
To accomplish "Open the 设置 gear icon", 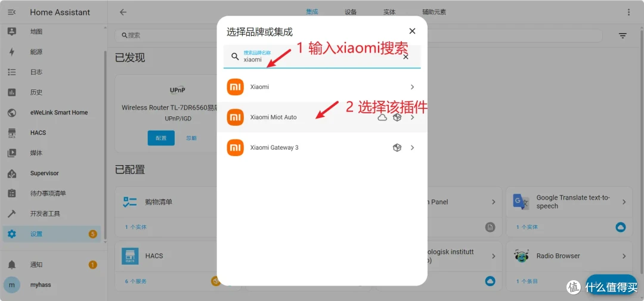I will (12, 234).
